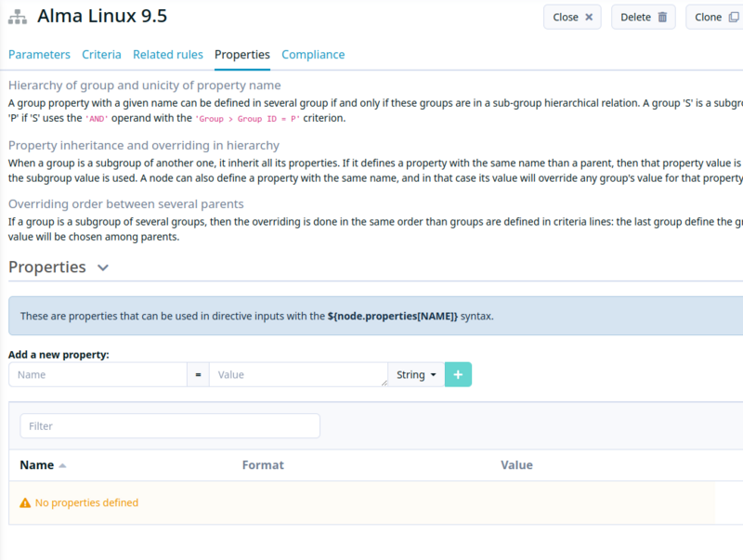Viewport: 743px width, 560px height.
Task: Collapse the Properties section chevron
Action: (x=103, y=267)
